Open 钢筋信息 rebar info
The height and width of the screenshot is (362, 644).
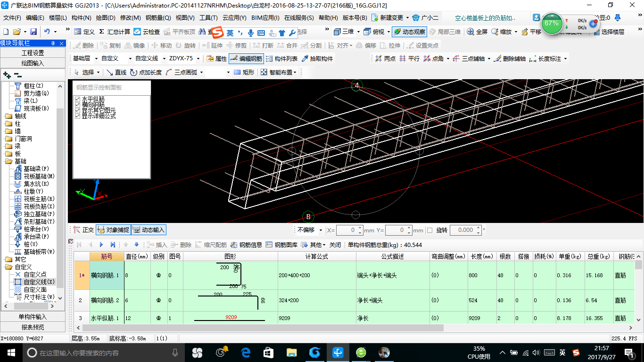click(x=246, y=245)
